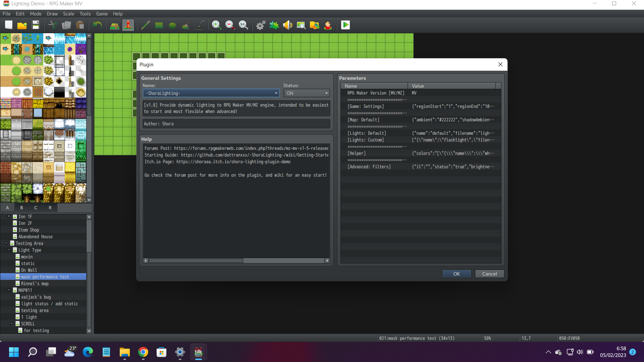Open the plugin Name dropdown
Screen dimensions: 644x362
pos(211,93)
